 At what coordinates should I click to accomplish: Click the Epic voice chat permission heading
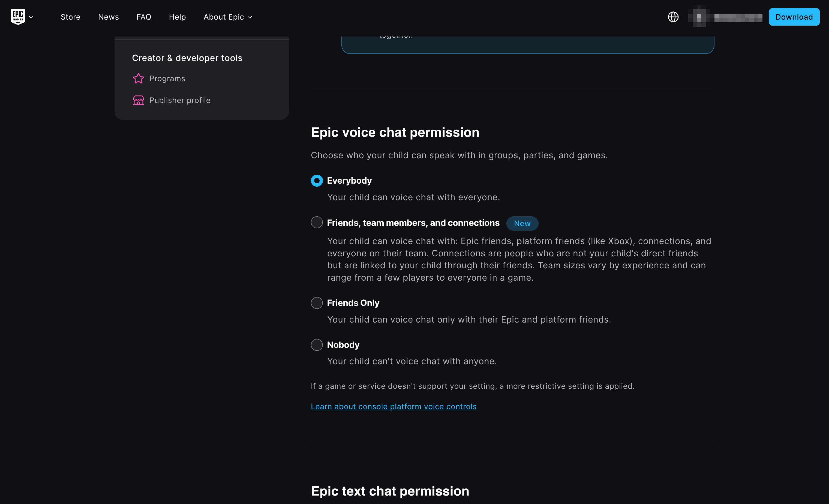[395, 132]
